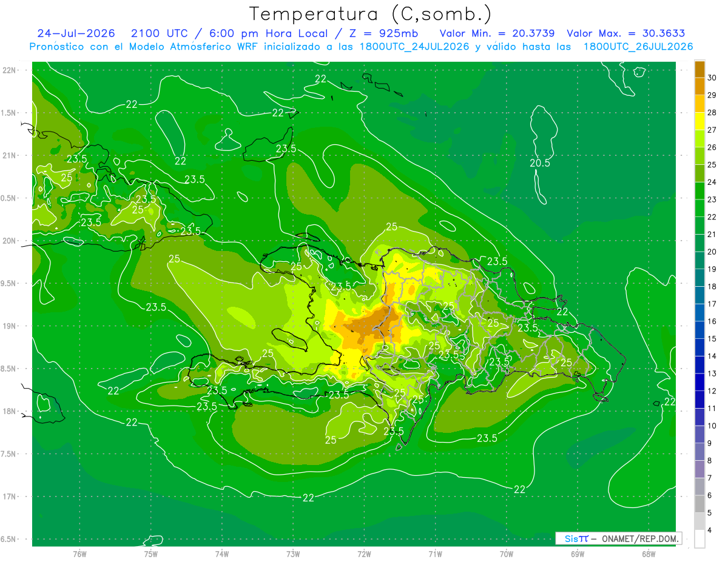Viewport: 728px width, 562px height.
Task: Click the lime swatch between 26 and 27
Action: point(699,139)
